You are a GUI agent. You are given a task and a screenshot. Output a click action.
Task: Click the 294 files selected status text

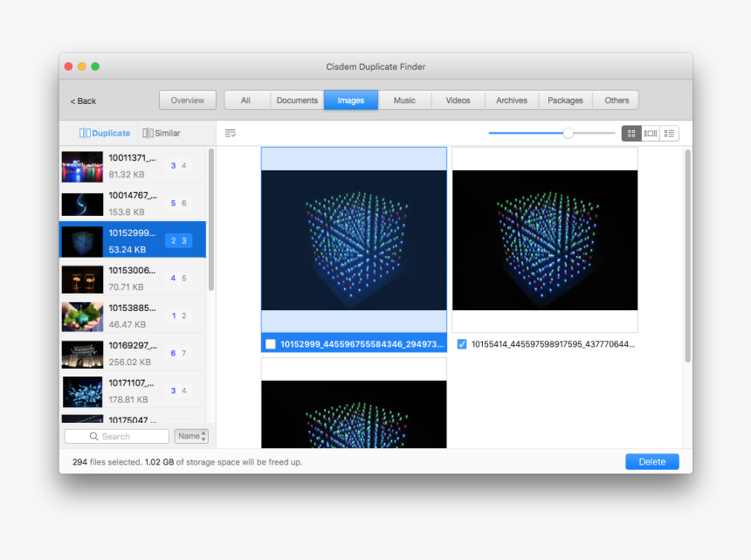[187, 462]
